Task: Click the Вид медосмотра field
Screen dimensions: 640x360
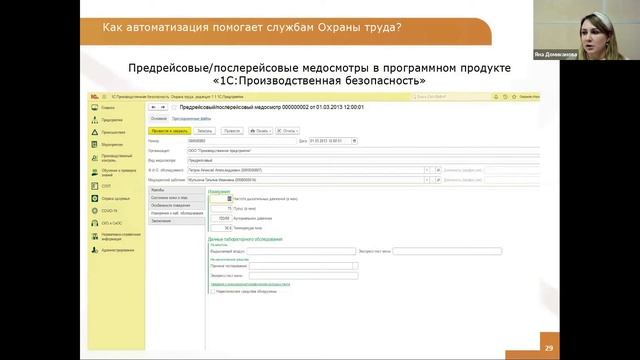Action: point(363,160)
